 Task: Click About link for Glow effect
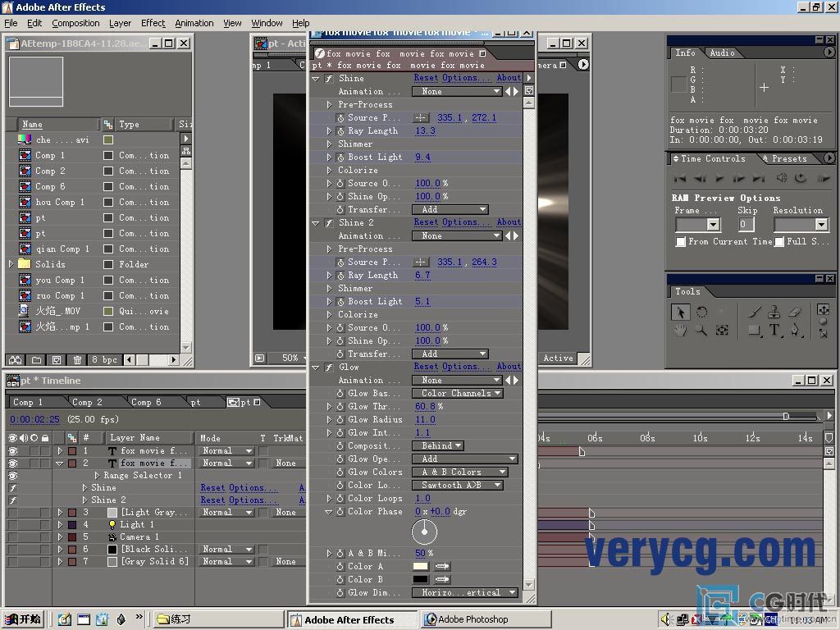[509, 367]
